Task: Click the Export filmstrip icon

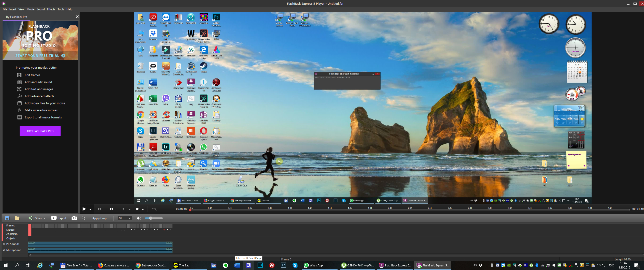Action: (x=54, y=218)
